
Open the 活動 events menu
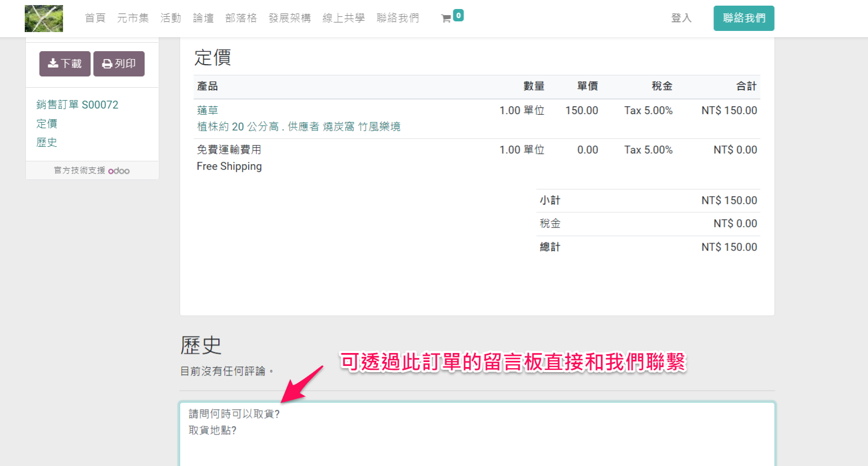coord(170,18)
